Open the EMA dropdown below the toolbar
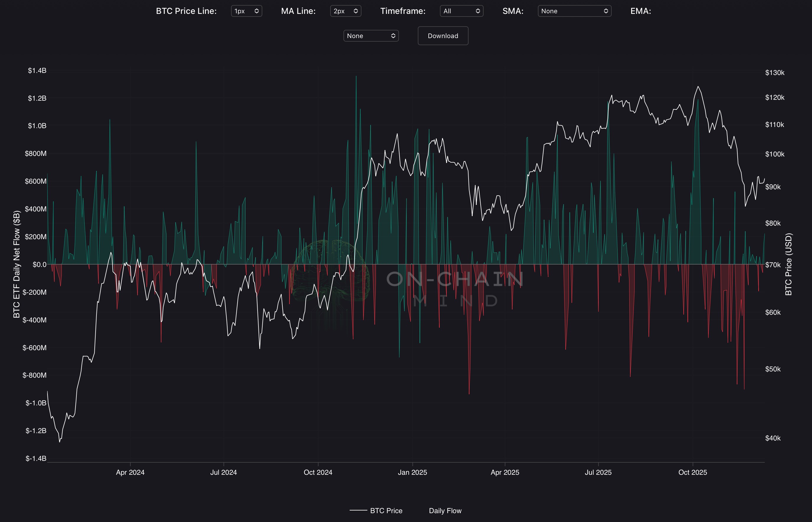Viewport: 812px width, 522px height. pos(371,36)
